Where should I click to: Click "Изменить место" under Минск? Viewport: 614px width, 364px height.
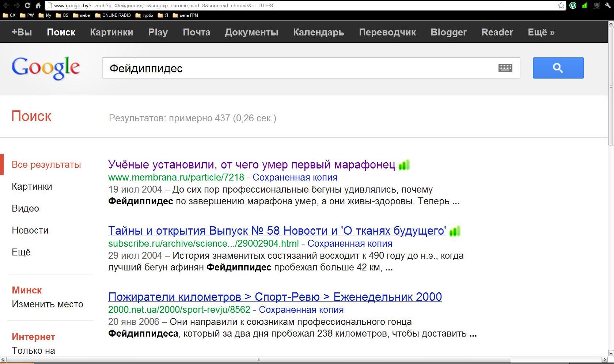(x=48, y=304)
